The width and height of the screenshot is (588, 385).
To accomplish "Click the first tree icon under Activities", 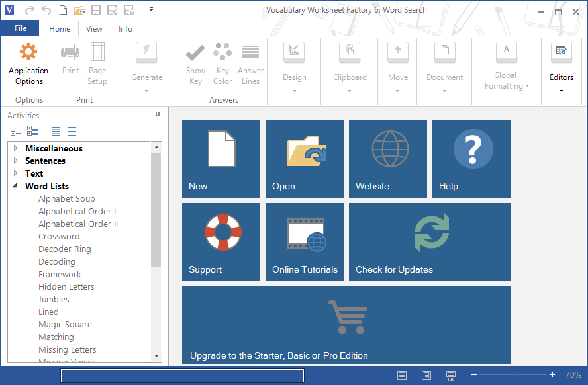I will (16, 131).
